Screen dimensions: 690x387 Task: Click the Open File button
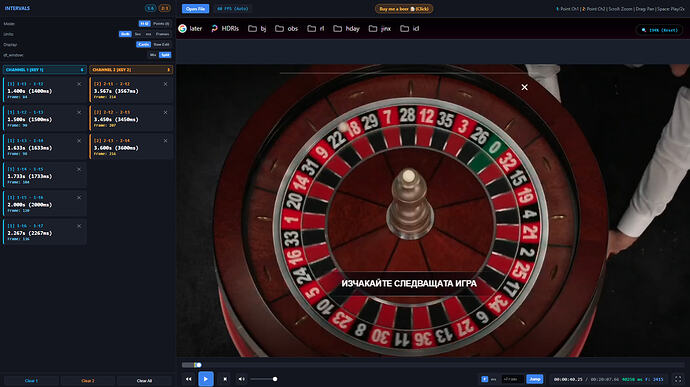pyautogui.click(x=195, y=8)
